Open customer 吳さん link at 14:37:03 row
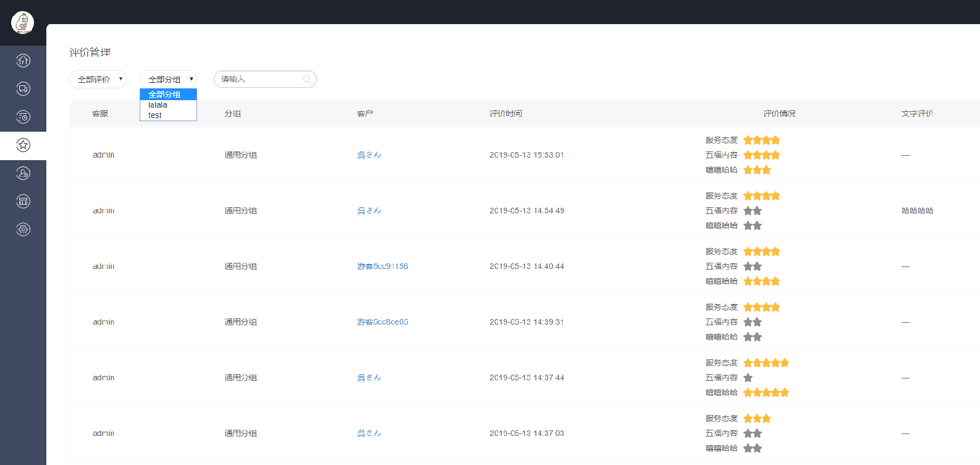 pos(369,433)
